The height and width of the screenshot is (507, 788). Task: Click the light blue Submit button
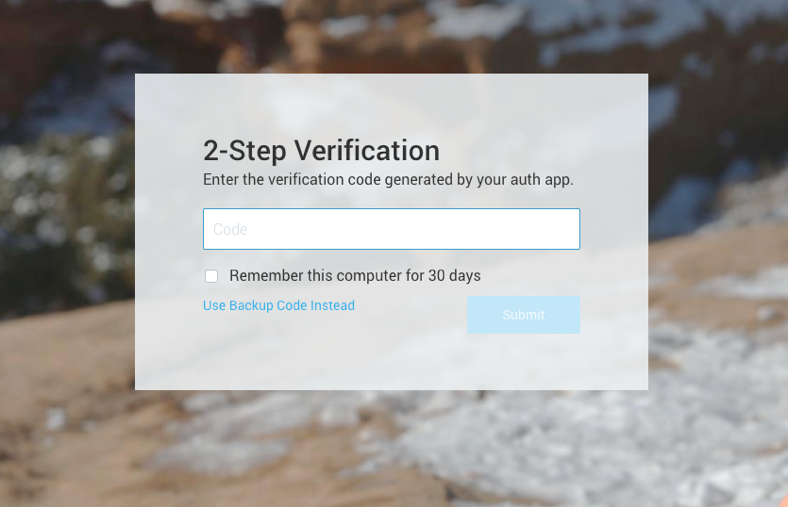point(524,315)
